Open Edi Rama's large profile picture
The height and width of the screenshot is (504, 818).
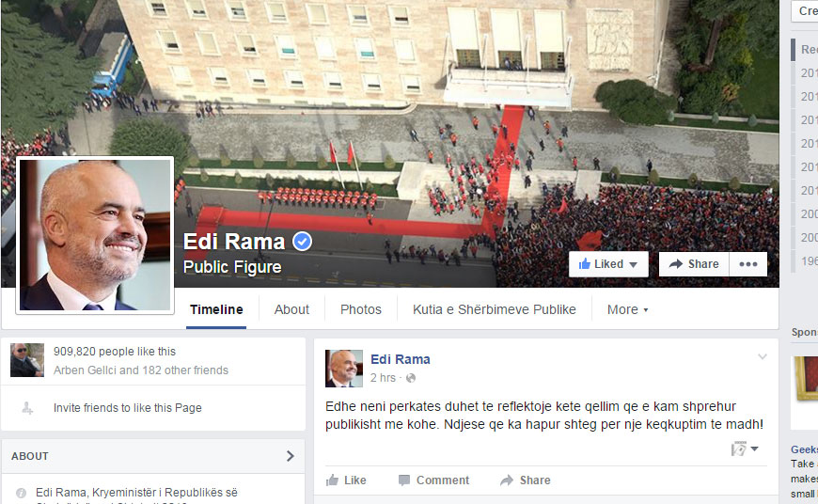point(95,235)
